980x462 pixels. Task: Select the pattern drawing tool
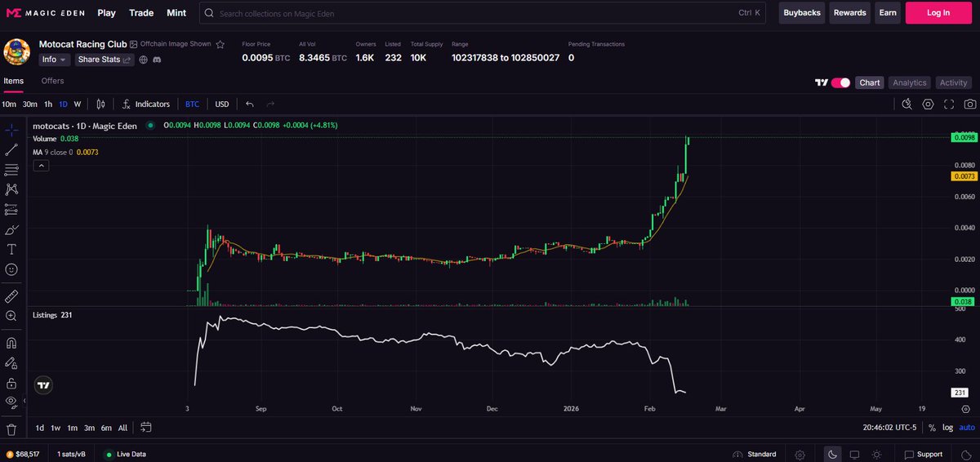(11, 189)
